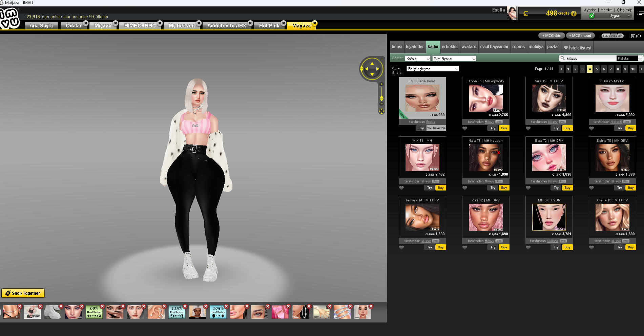Close the Mağaza tab

315,23
